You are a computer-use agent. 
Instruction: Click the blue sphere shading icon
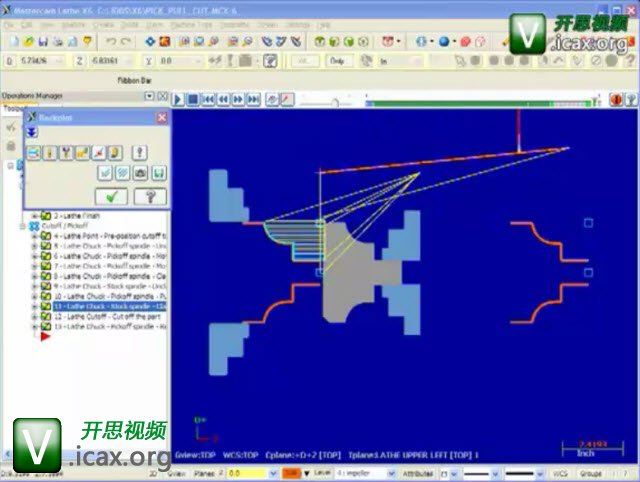(x=444, y=41)
